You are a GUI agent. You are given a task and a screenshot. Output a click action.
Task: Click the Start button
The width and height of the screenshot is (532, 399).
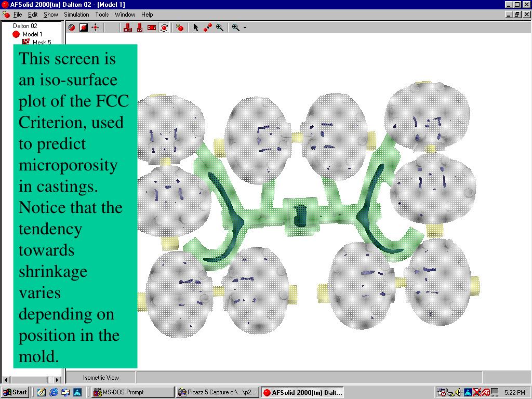(15, 392)
